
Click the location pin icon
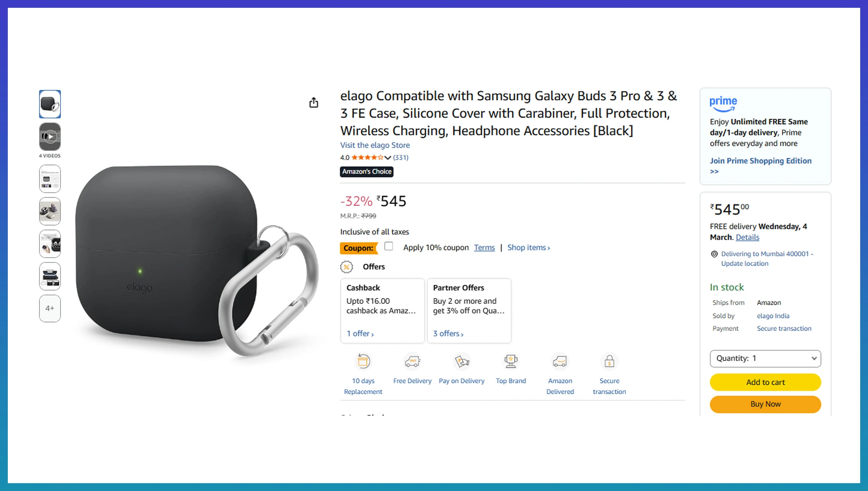tap(714, 254)
